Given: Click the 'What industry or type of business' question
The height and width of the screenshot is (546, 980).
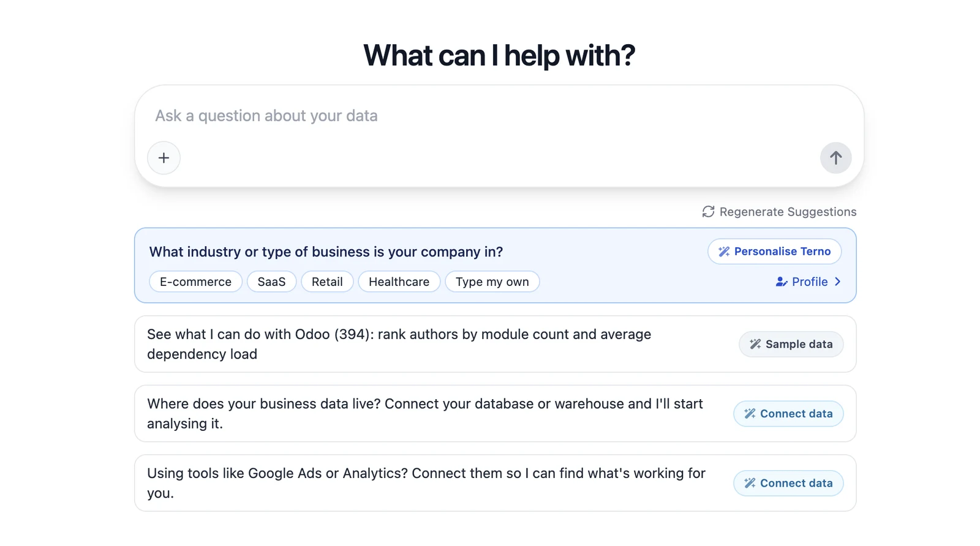Looking at the screenshot, I should [326, 252].
